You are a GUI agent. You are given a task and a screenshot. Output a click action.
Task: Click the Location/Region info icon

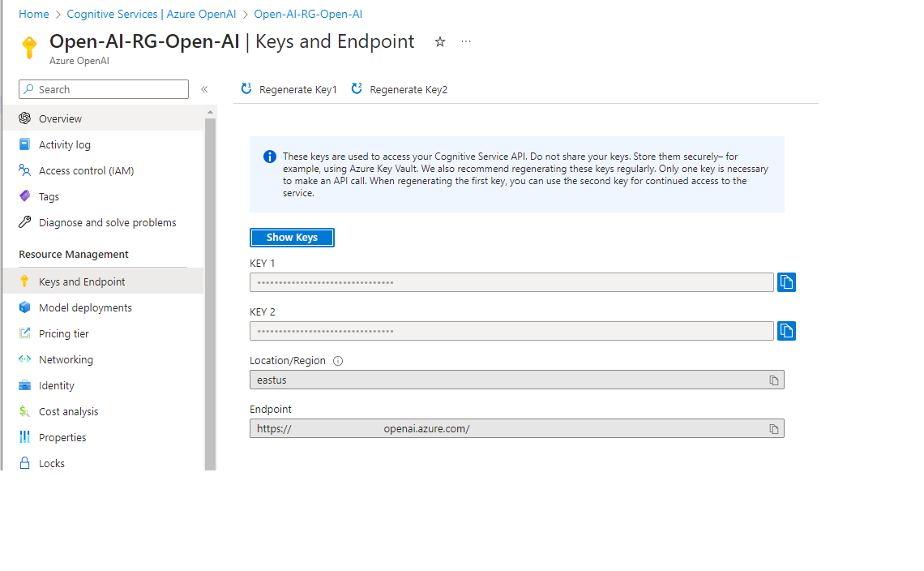[338, 361]
